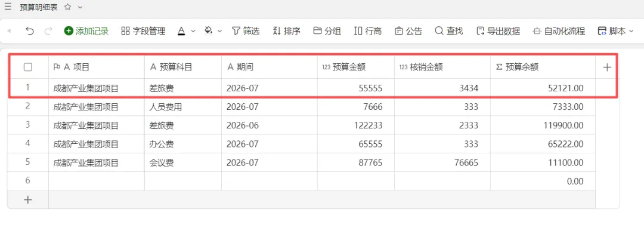644x237 pixels.
Task: Click balance 119900.00 cell
Action: pos(543,125)
